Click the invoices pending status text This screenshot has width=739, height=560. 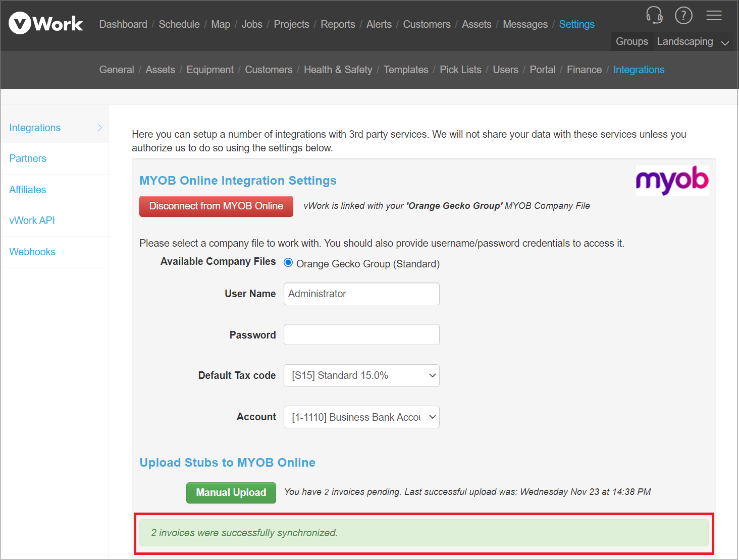click(x=467, y=492)
